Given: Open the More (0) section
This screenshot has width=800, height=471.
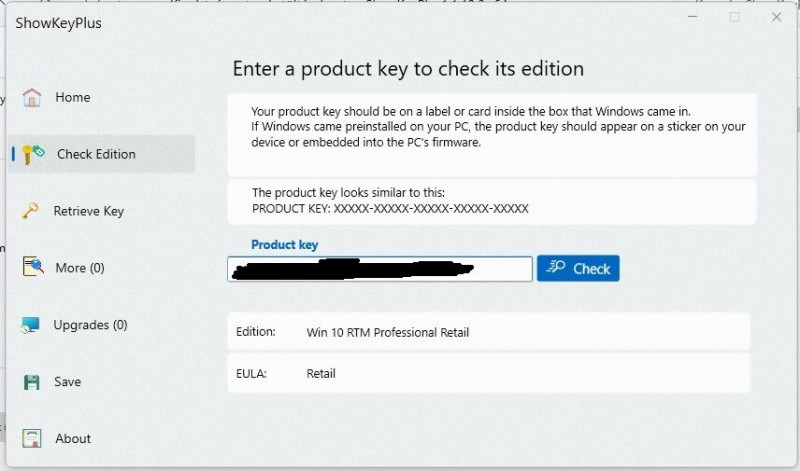Looking at the screenshot, I should coord(80,268).
